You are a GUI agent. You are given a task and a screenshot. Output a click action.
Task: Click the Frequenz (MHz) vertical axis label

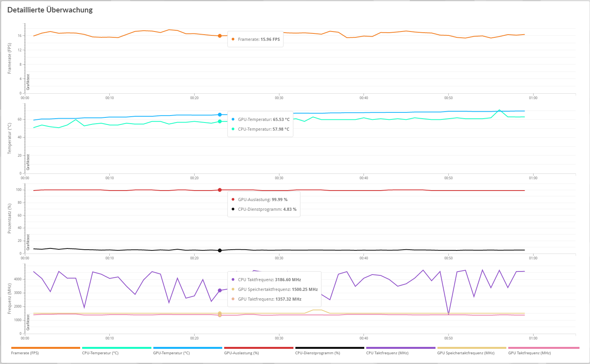[x=10, y=299]
